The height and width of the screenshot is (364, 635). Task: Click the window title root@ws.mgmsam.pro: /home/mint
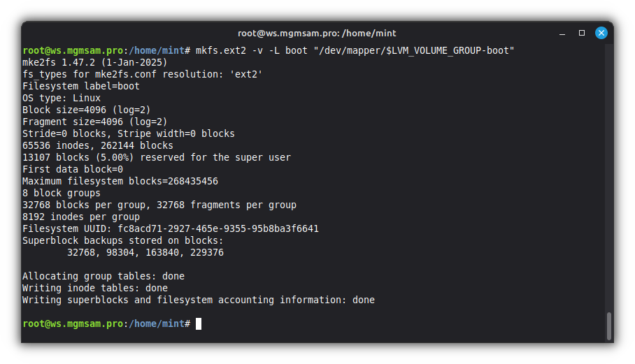click(317, 33)
